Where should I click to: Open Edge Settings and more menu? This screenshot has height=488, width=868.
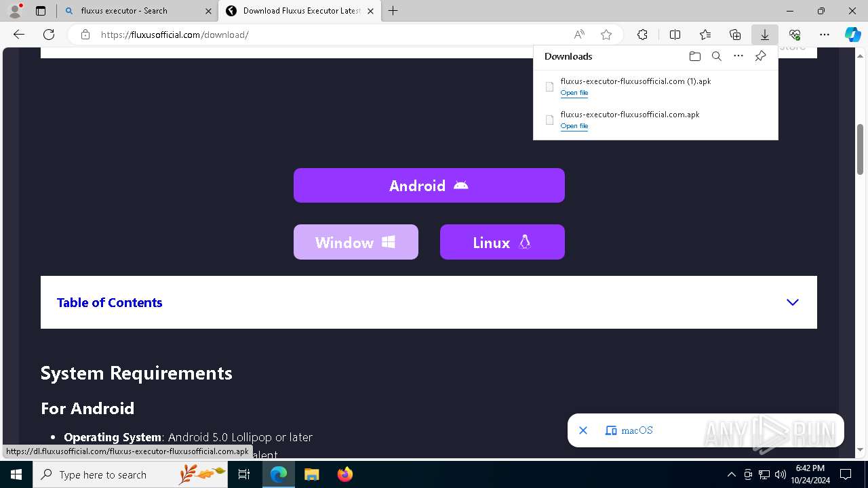(x=825, y=35)
